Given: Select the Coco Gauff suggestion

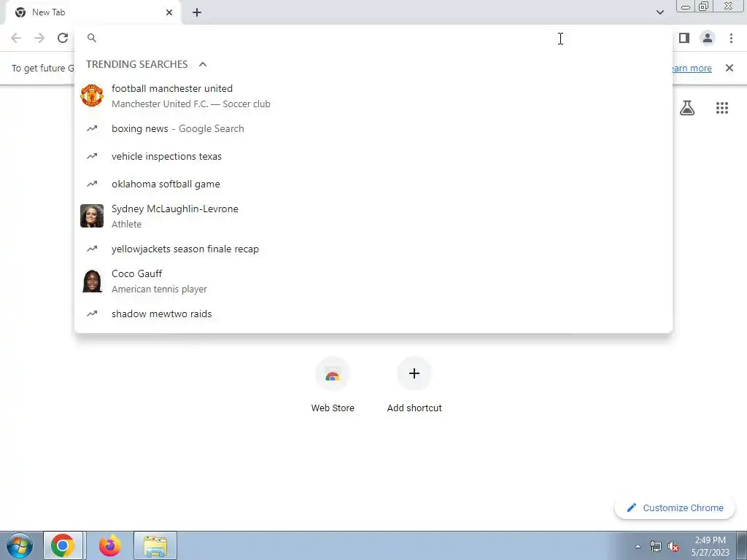Looking at the screenshot, I should pyautogui.click(x=373, y=281).
